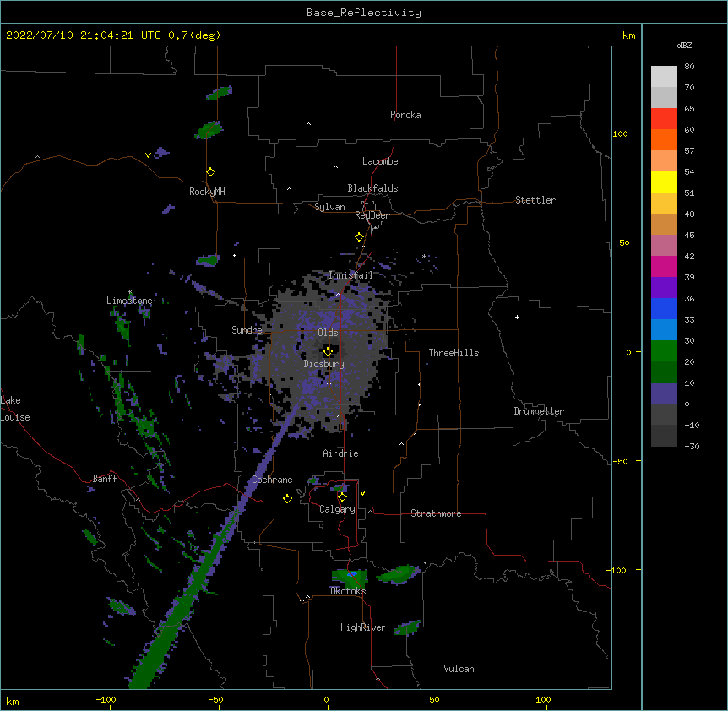728x711 pixels.
Task: Click the yellow radar site marker near Olds
Action: pyautogui.click(x=328, y=351)
